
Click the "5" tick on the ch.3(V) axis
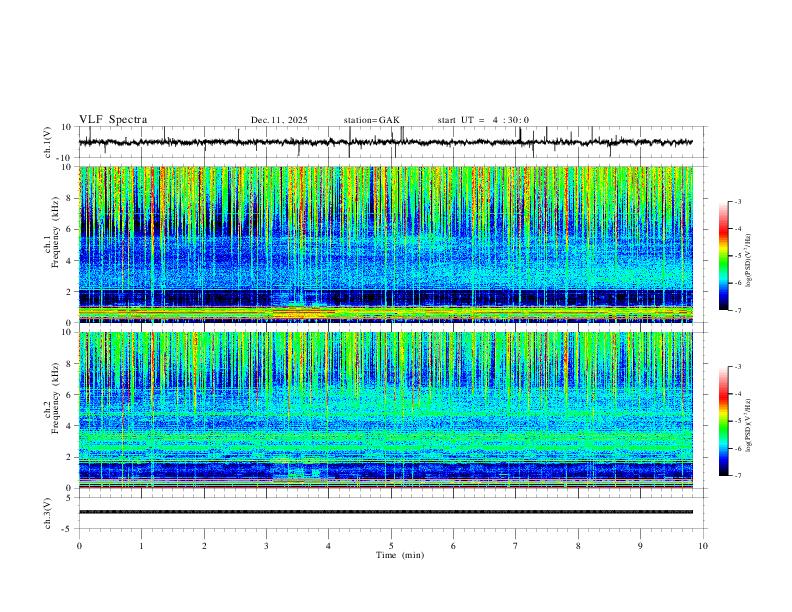click(70, 498)
